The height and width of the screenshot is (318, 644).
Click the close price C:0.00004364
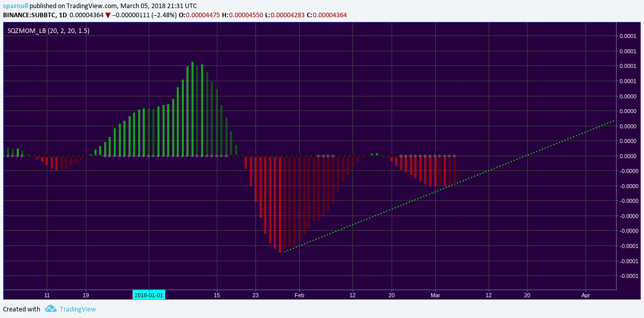coord(327,15)
